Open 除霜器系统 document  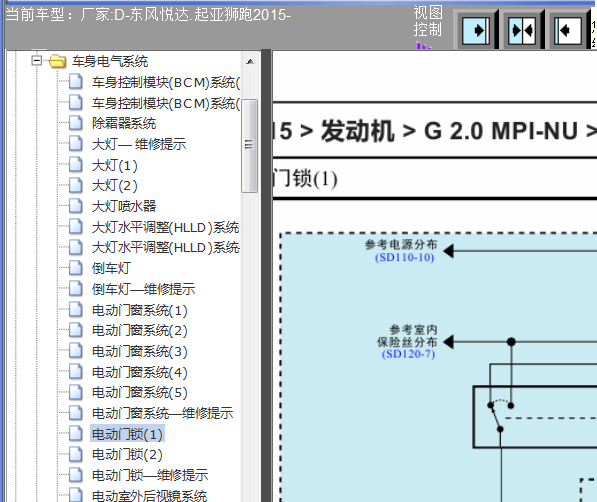[124, 123]
